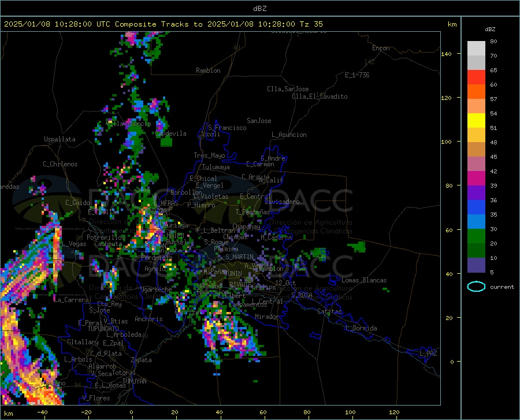Select the 'Gltallary' label
Viewport: 520px width, 420px height.
pyautogui.click(x=83, y=342)
